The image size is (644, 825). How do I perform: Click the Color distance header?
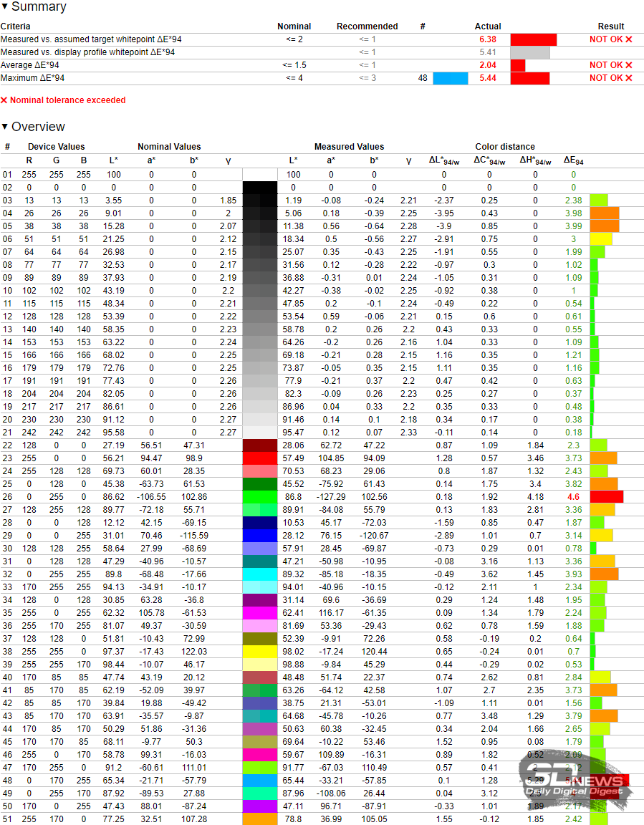[x=504, y=147]
